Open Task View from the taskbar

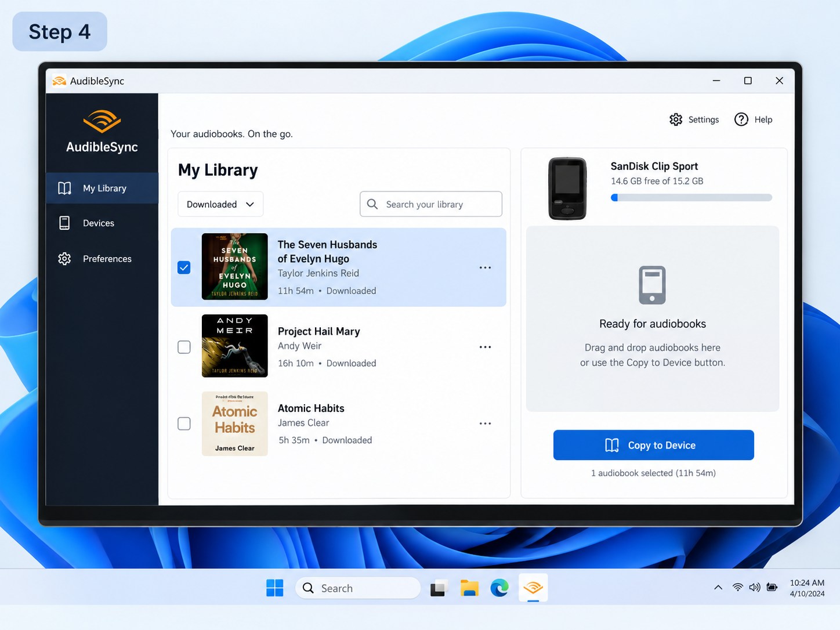(439, 588)
